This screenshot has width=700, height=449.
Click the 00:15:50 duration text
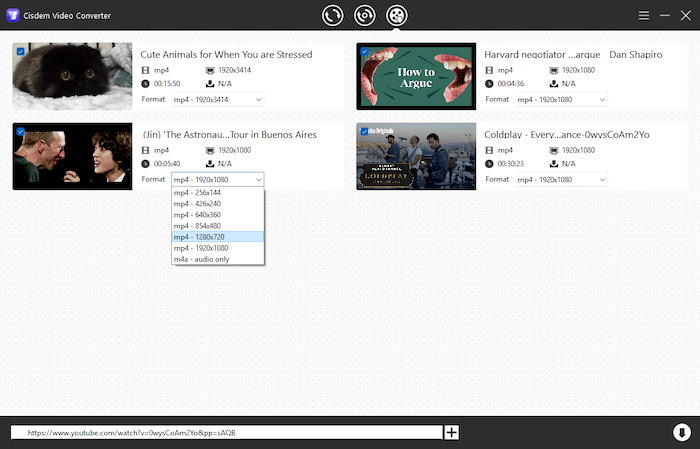167,83
